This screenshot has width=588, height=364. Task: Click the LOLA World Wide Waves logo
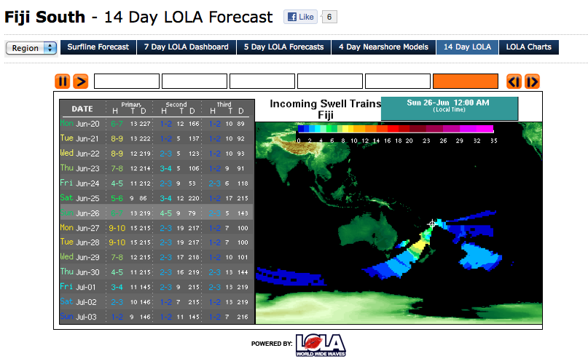point(321,345)
